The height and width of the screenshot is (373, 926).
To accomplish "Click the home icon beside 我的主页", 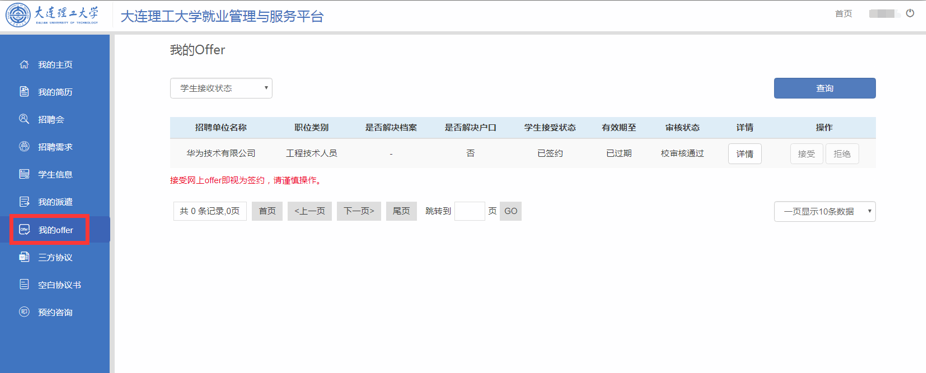I will click(24, 64).
